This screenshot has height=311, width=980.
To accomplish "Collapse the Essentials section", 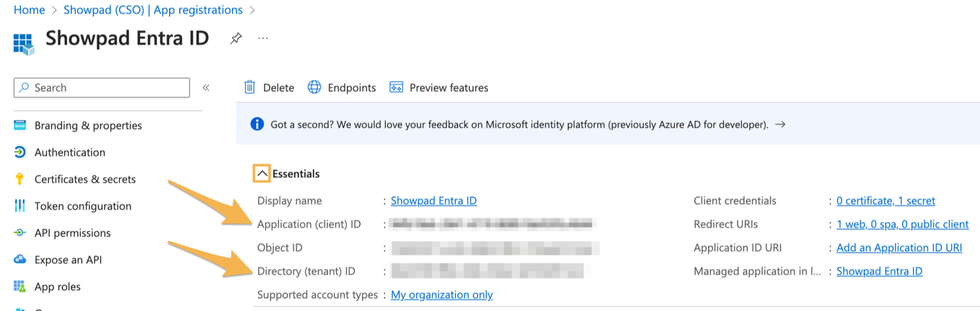I will (x=261, y=174).
